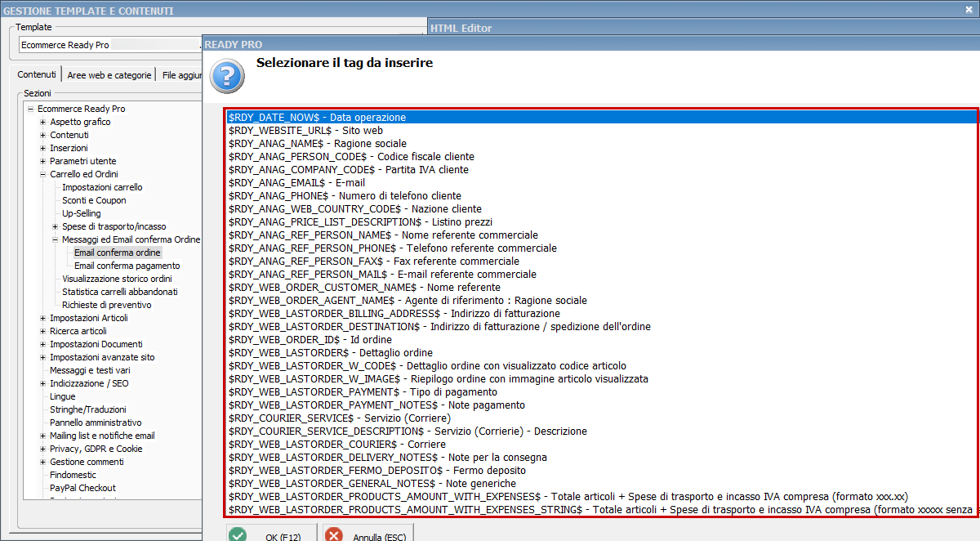Screen dimensions: 980x541
Task: Select $RDY_DATE_NOW$ Data operazione tag
Action: 601,118
